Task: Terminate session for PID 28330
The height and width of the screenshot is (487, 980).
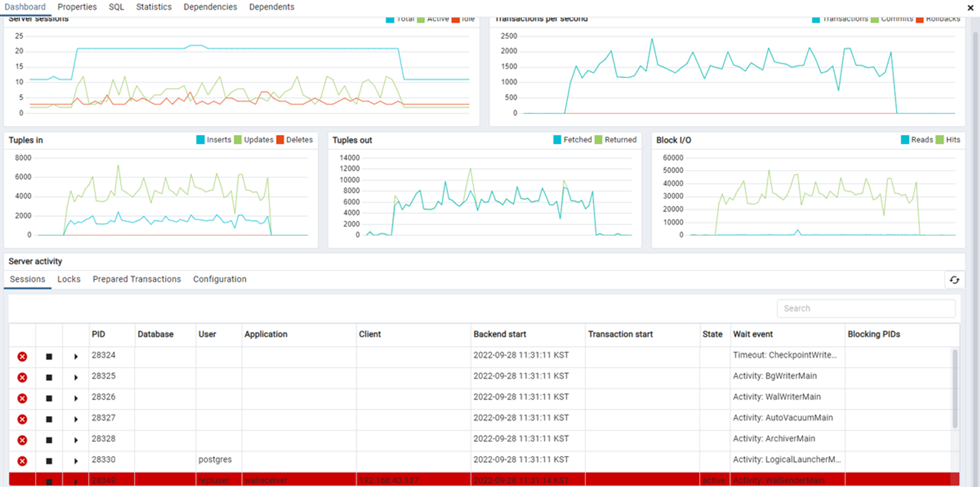Action: [x=22, y=461]
